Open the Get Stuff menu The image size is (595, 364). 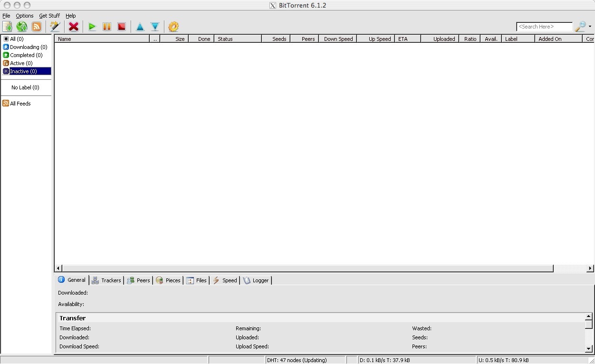[x=49, y=16]
